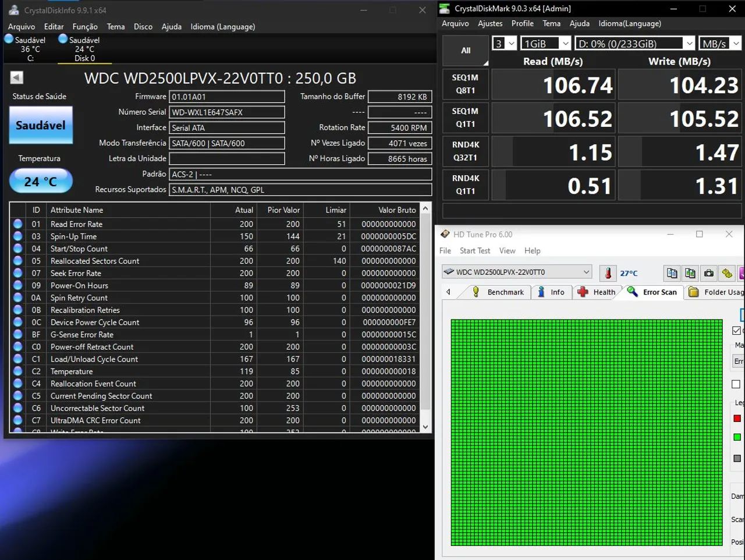The image size is (745, 560).
Task: Click the status orb for Spin-Up Time
Action: [x=18, y=236]
